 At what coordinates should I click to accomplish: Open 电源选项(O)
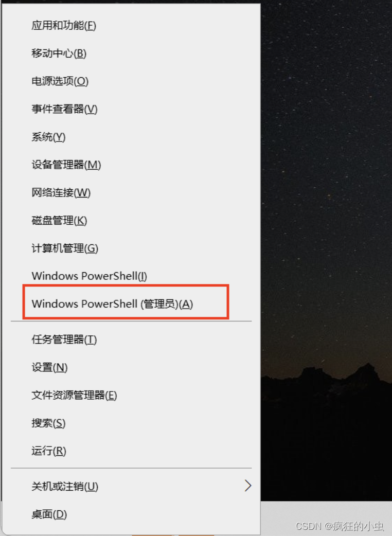(131, 81)
